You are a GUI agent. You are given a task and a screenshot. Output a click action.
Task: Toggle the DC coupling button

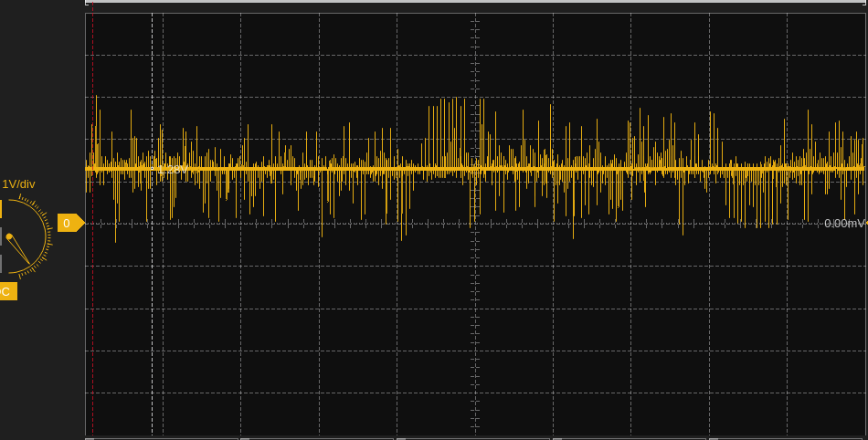6,291
